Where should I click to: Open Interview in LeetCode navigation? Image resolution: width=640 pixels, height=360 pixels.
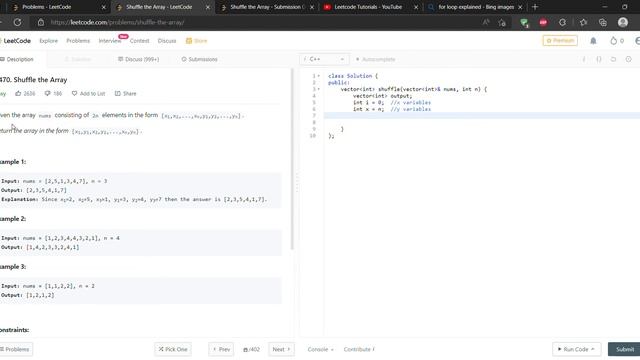click(110, 41)
